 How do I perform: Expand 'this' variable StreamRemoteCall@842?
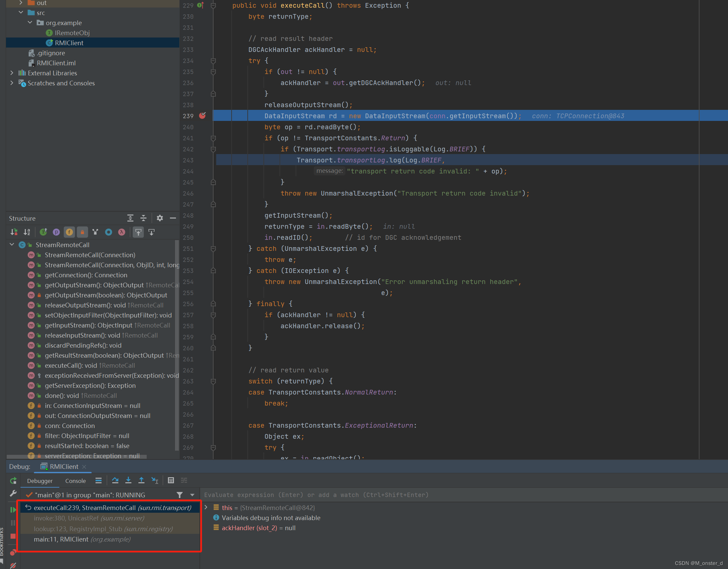pos(206,507)
